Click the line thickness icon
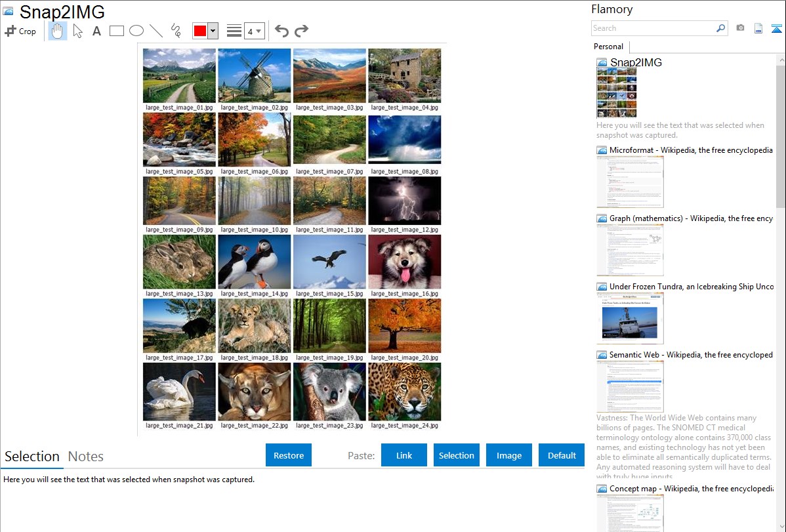 pos(234,31)
